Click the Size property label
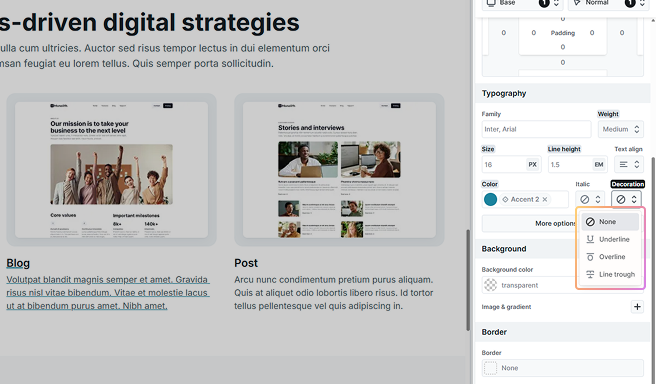 pos(488,149)
